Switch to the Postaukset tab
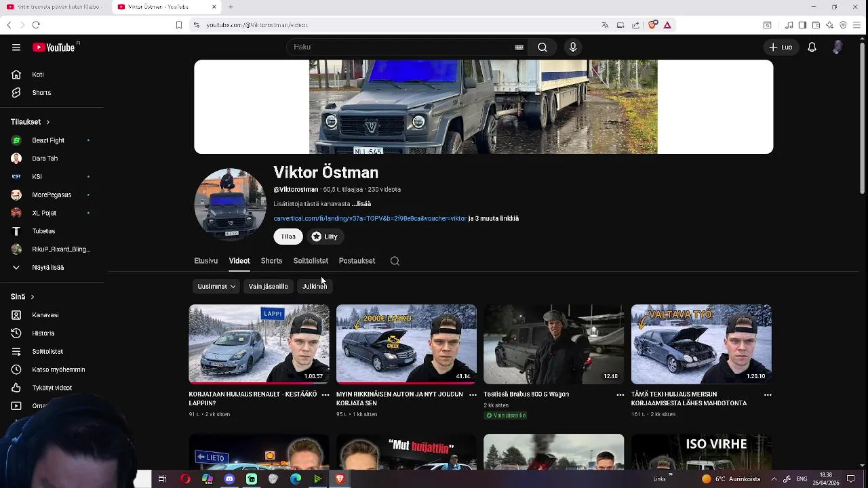 click(x=357, y=261)
